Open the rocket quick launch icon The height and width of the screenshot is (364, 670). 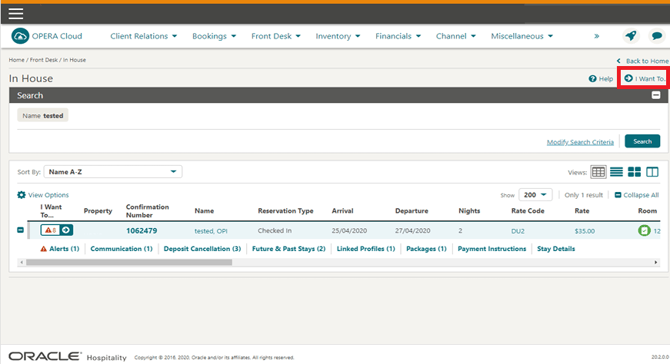tap(631, 36)
